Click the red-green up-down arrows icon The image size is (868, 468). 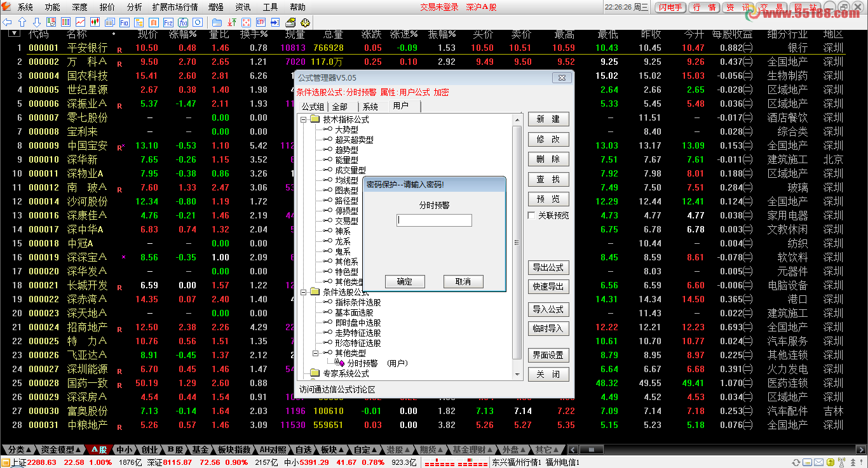pyautogui.click(x=232, y=22)
